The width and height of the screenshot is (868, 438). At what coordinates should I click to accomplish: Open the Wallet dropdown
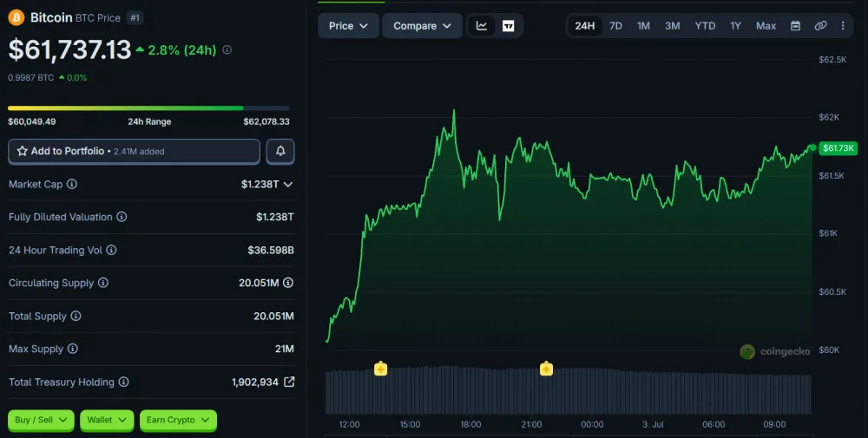107,421
